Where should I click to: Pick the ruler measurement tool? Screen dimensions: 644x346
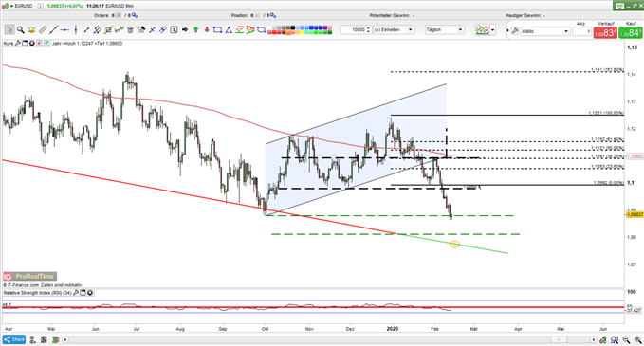(43, 30)
